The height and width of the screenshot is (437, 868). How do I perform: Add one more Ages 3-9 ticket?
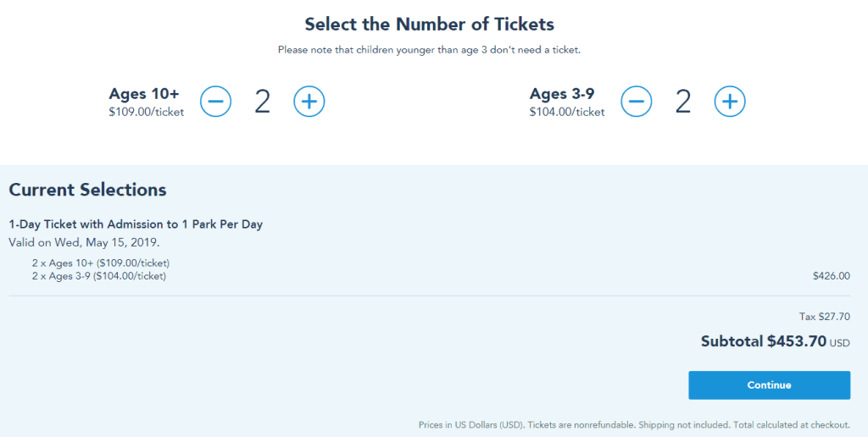coord(730,102)
